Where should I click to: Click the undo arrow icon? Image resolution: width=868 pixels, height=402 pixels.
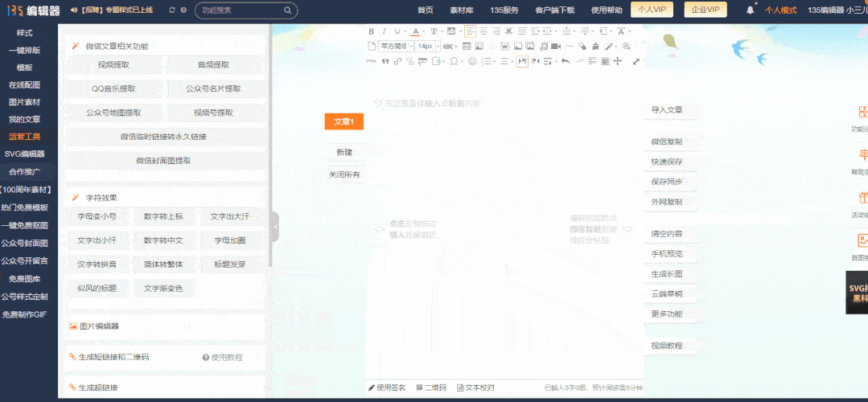566,61
